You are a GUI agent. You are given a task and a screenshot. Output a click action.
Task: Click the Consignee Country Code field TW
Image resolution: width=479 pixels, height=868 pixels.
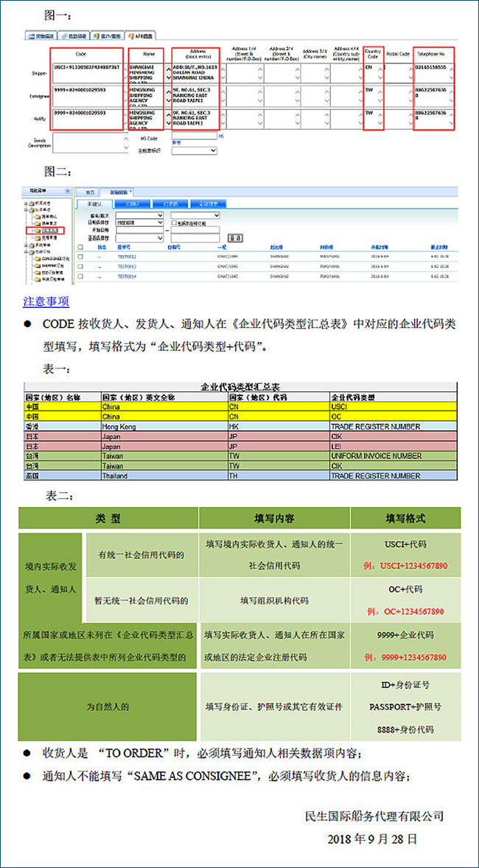[374, 95]
